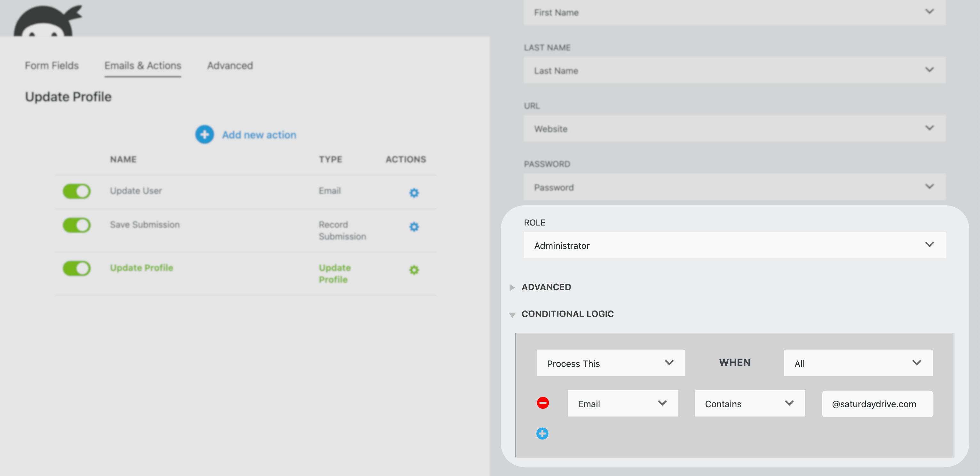Image resolution: width=980 pixels, height=476 pixels.
Task: Collapse the Conditional Logic section
Action: (x=567, y=314)
